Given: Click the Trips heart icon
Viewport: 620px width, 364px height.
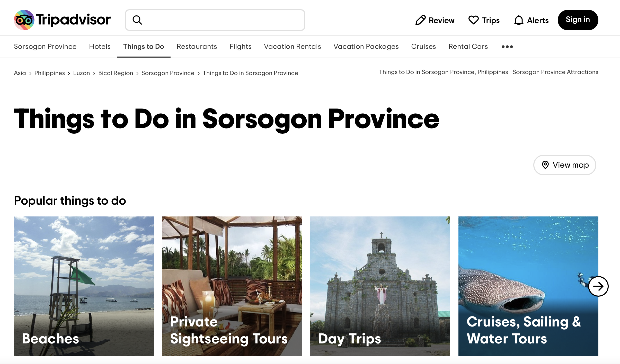Looking at the screenshot, I should point(473,20).
